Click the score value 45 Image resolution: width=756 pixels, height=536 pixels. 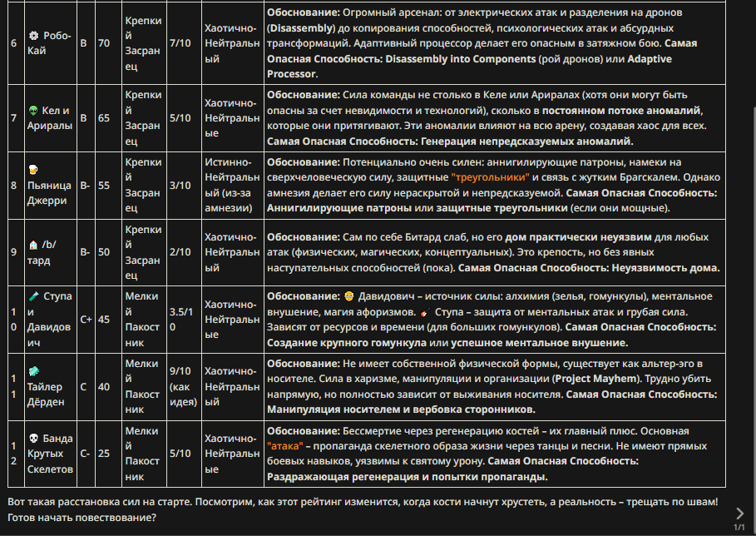104,320
